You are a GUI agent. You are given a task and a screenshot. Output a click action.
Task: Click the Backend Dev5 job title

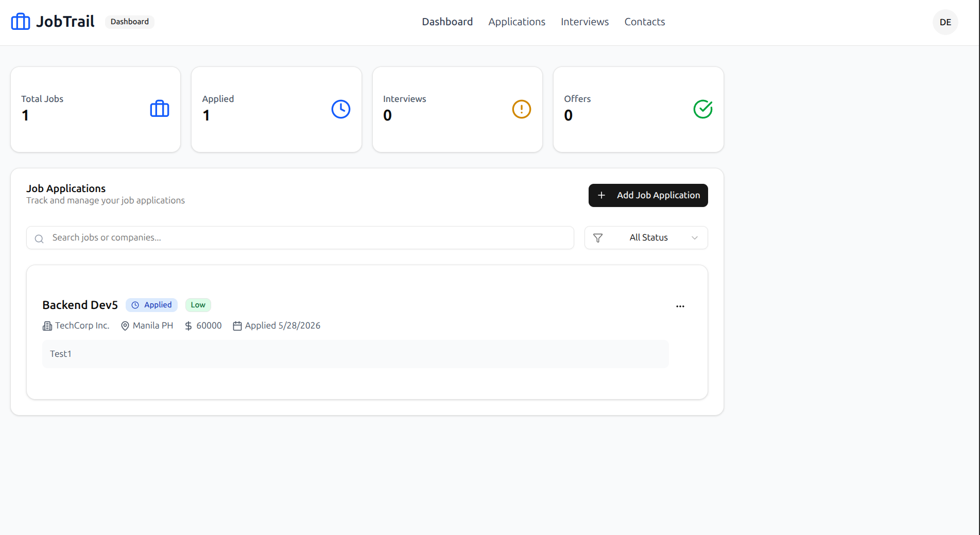pos(80,305)
